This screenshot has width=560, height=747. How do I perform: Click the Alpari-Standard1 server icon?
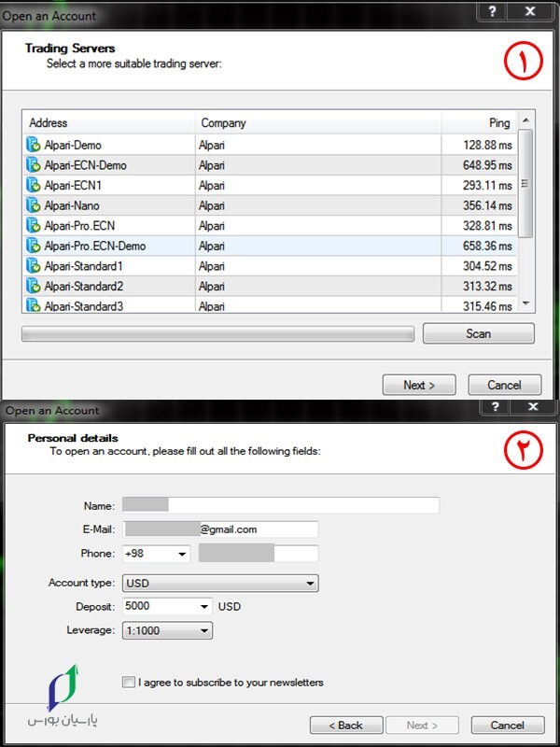coord(34,265)
